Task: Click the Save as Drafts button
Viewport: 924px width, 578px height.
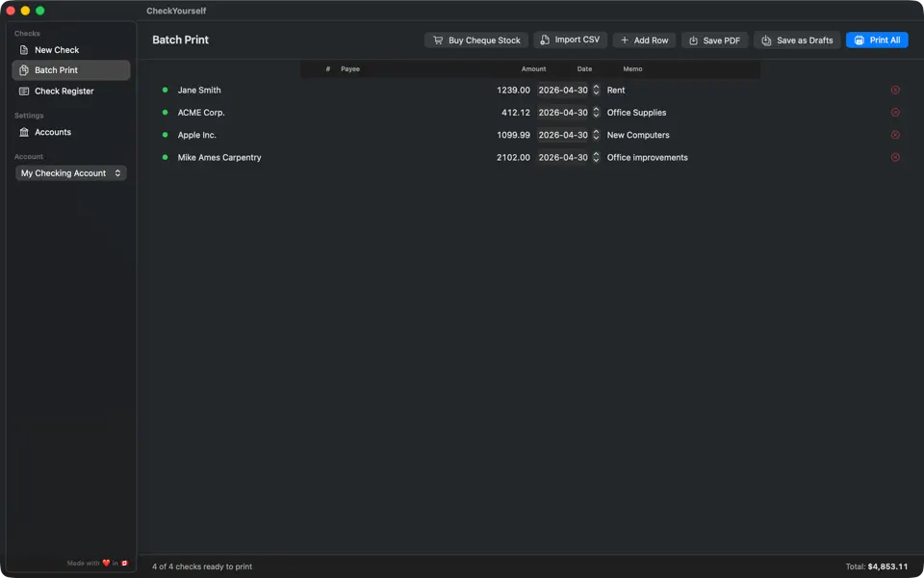Action: point(797,40)
